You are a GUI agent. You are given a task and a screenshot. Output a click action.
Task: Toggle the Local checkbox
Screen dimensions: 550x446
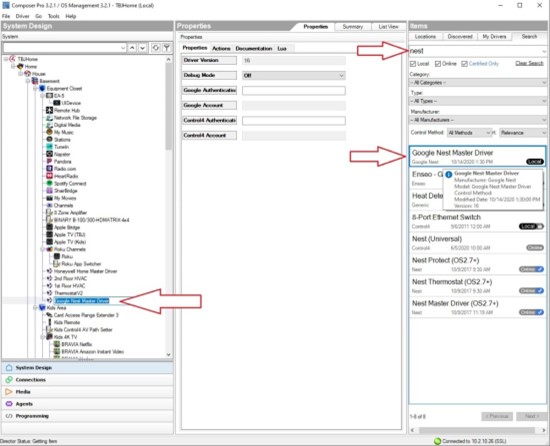pyautogui.click(x=413, y=64)
